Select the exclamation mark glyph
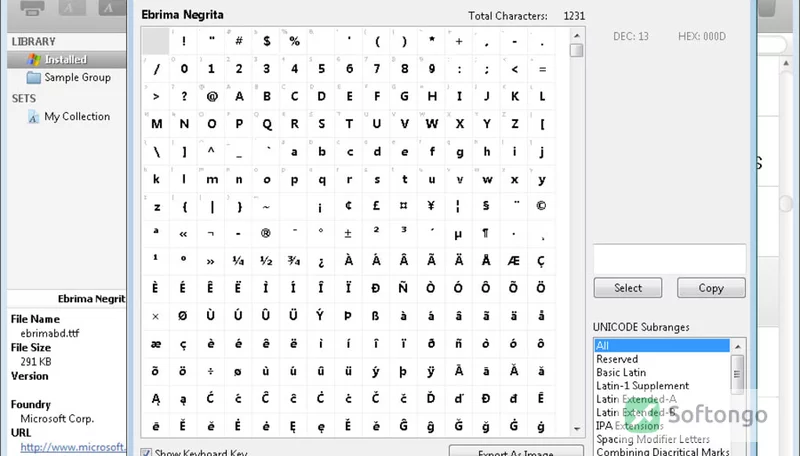This screenshot has width=800, height=456. (x=184, y=41)
